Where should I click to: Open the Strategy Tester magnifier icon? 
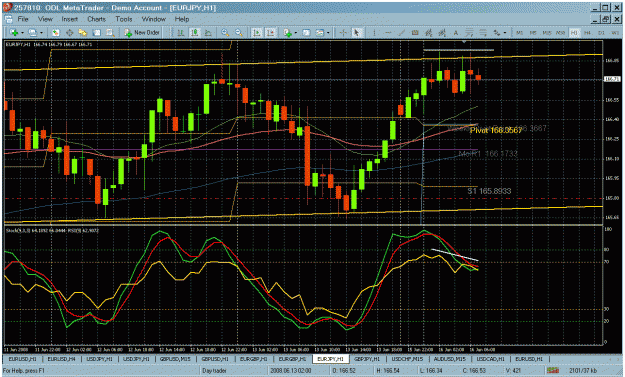(x=110, y=33)
